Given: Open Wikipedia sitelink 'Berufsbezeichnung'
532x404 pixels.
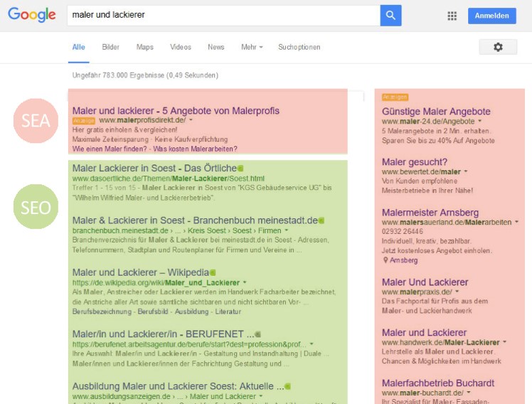Looking at the screenshot, I should (102, 312).
